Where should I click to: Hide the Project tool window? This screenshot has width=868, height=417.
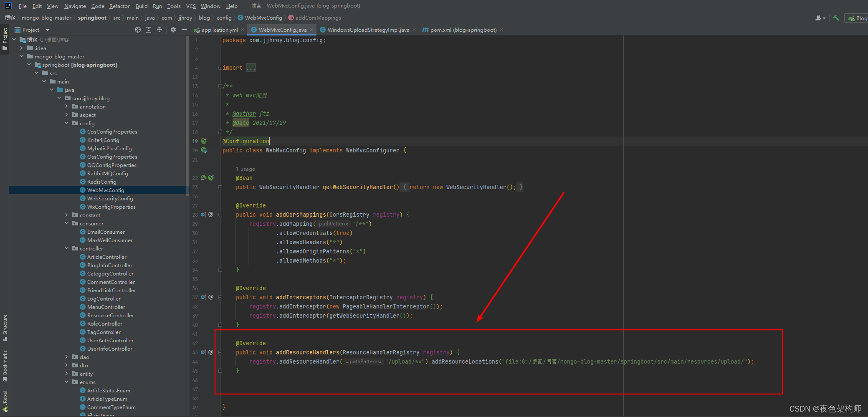coord(184,30)
